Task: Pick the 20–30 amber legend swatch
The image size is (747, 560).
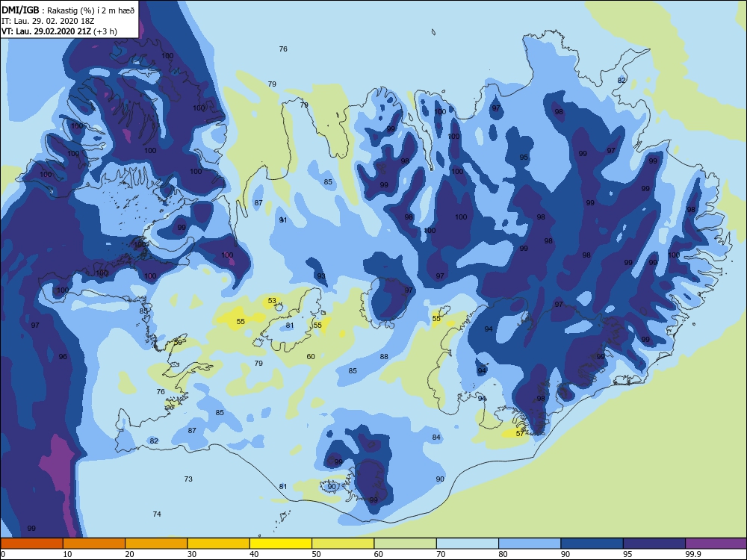Action: pyautogui.click(x=156, y=544)
